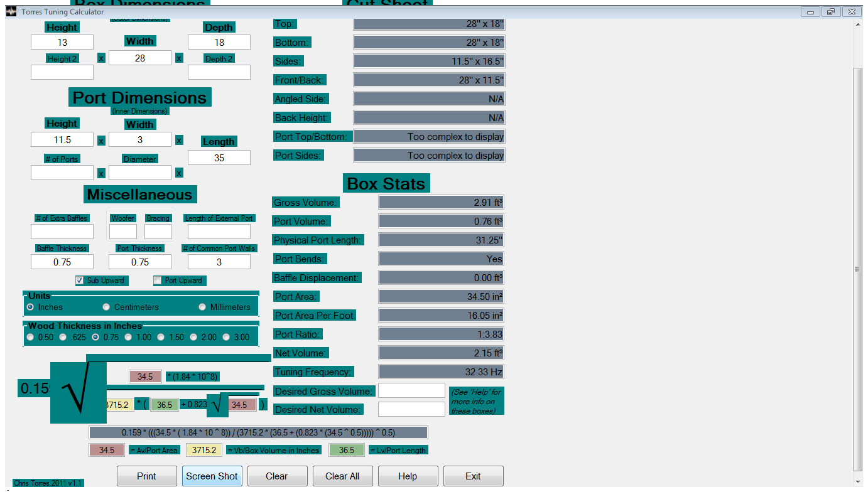Viewport: 868px width, 492px height.
Task: Choose 1.00 wood thickness
Action: point(128,337)
